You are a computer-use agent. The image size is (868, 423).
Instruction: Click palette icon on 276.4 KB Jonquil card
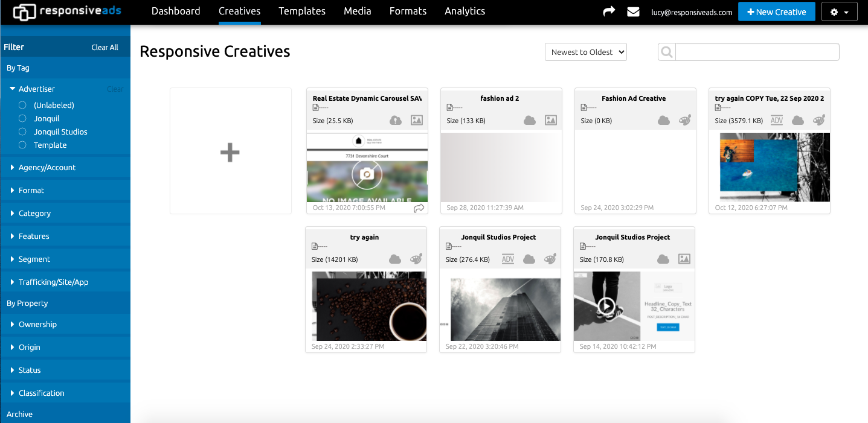click(x=550, y=259)
